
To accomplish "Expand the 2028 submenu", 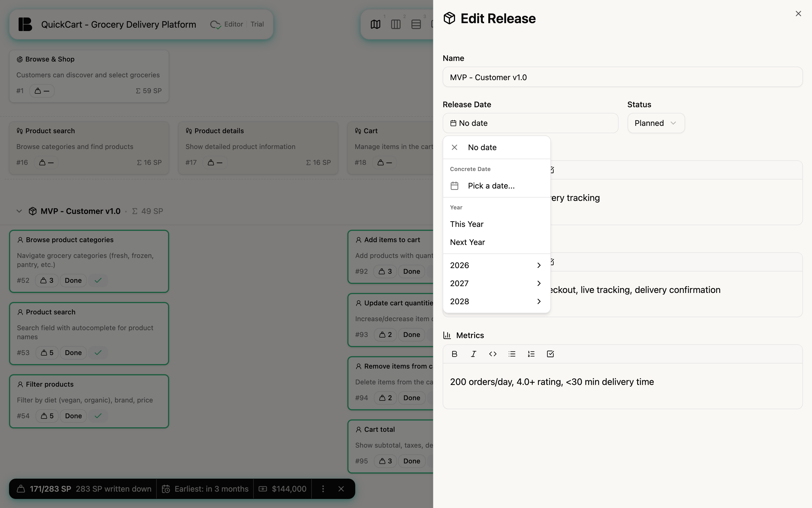I will (497, 301).
